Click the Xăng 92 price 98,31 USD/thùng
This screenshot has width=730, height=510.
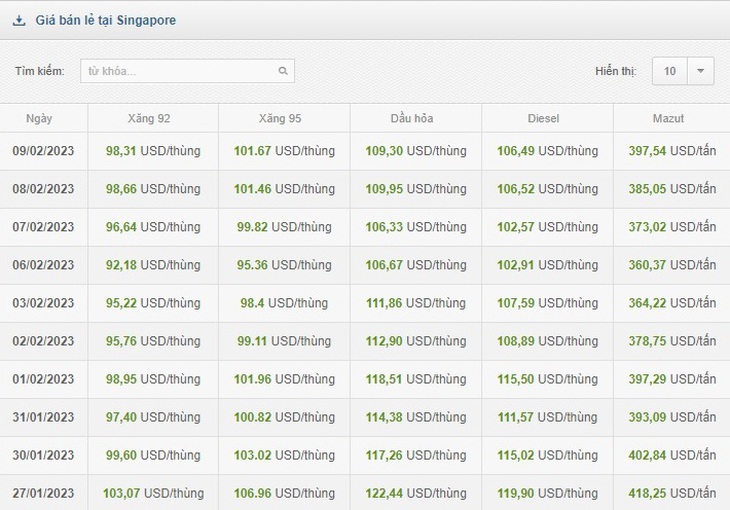pos(153,151)
